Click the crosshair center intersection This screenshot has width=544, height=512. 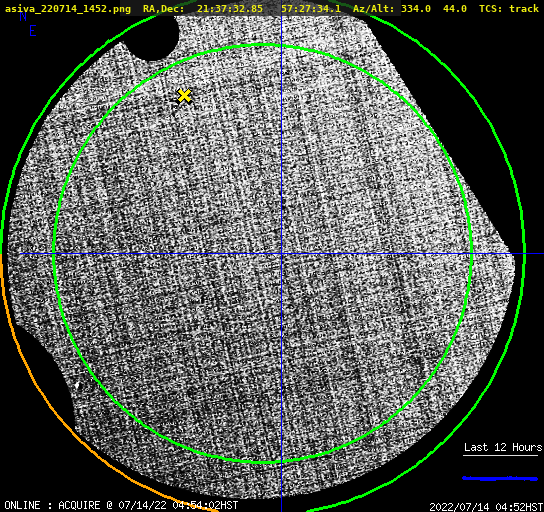[281, 254]
